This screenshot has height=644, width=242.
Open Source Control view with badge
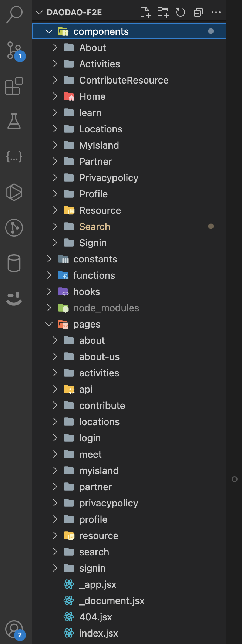(x=14, y=51)
